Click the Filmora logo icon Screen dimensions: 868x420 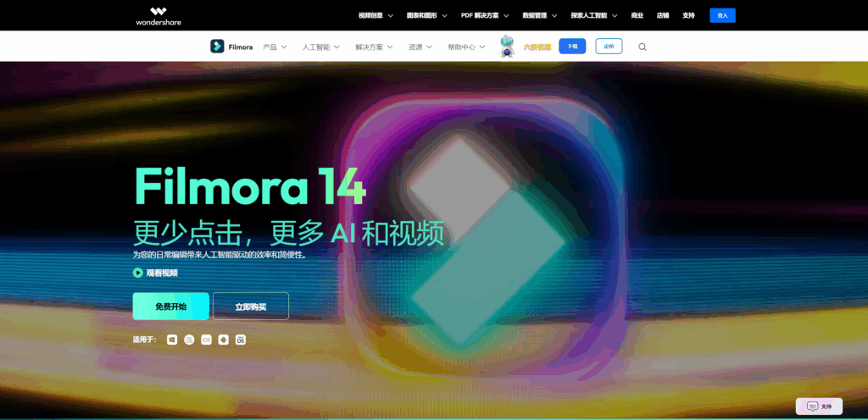click(217, 47)
